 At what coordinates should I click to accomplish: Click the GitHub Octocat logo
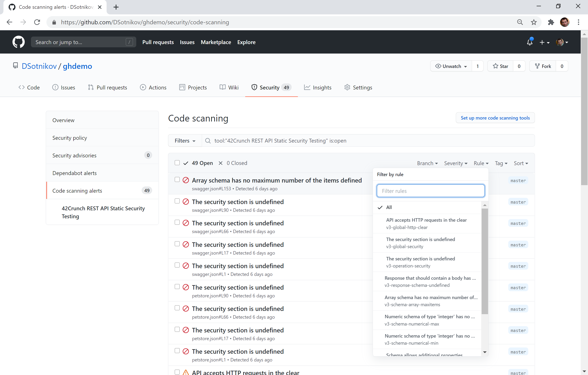tap(18, 42)
